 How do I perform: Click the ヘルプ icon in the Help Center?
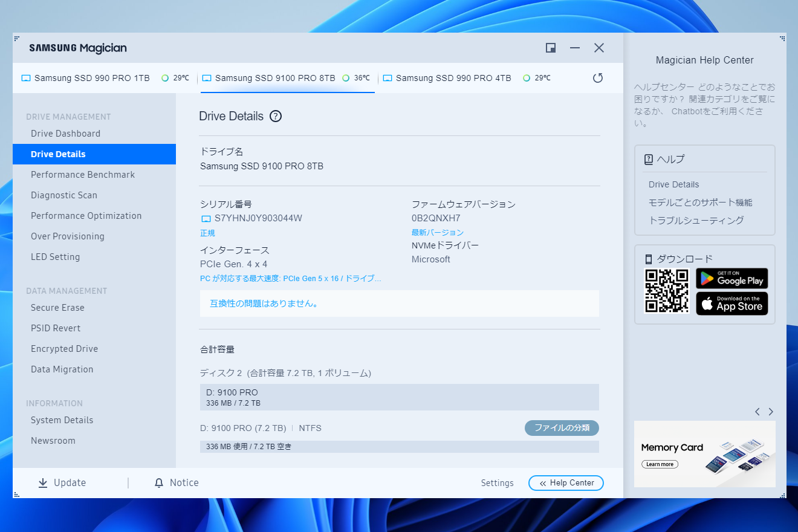pos(648,158)
